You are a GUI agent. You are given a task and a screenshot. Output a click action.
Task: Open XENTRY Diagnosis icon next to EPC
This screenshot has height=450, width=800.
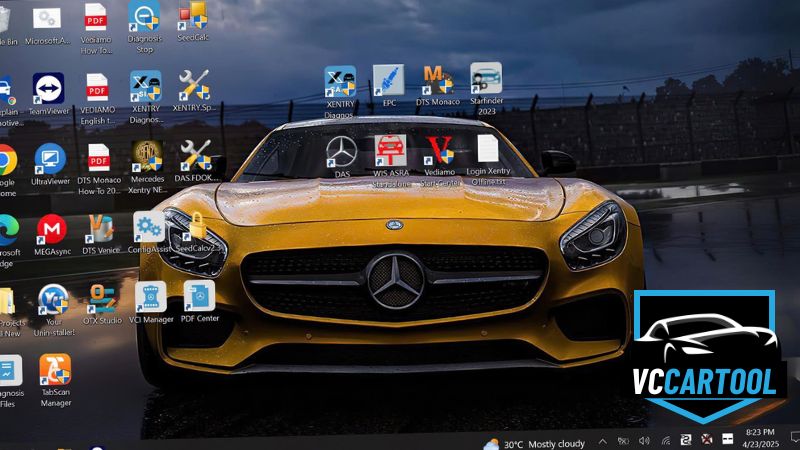pos(340,92)
